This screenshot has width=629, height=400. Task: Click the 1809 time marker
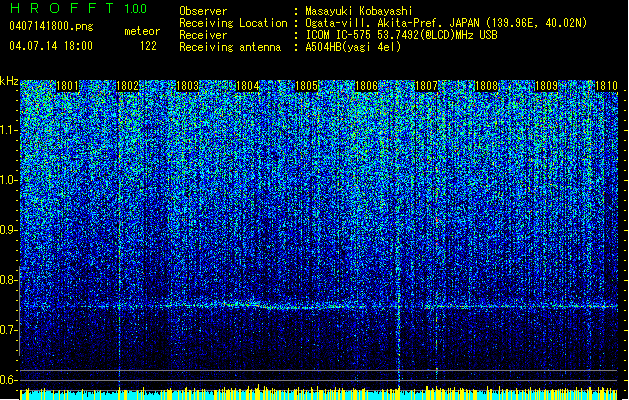(546, 86)
